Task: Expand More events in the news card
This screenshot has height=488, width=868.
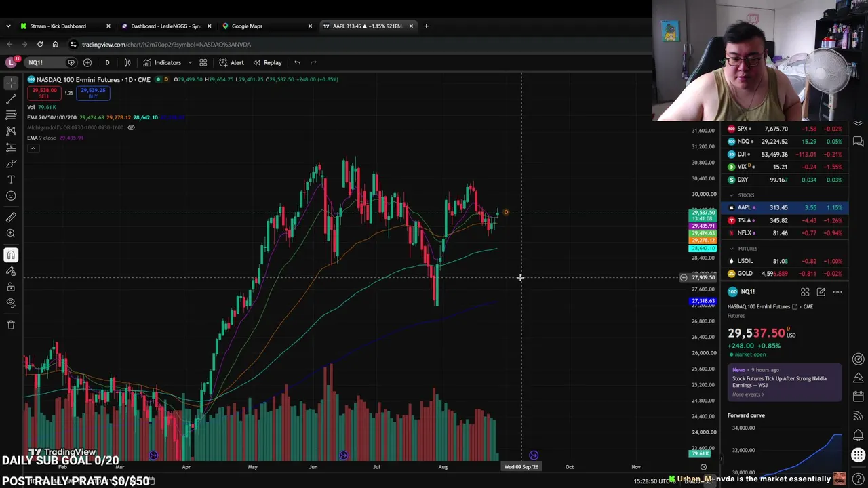Action: (748, 394)
